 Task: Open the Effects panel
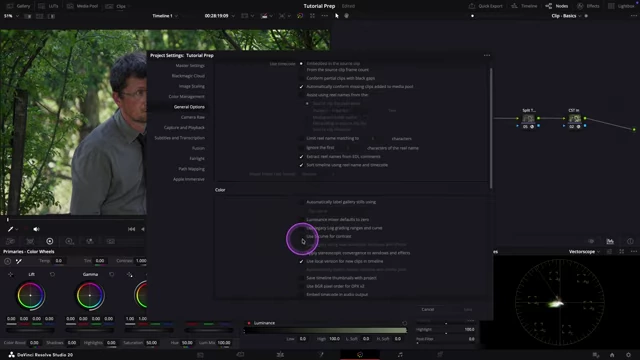tap(588, 6)
